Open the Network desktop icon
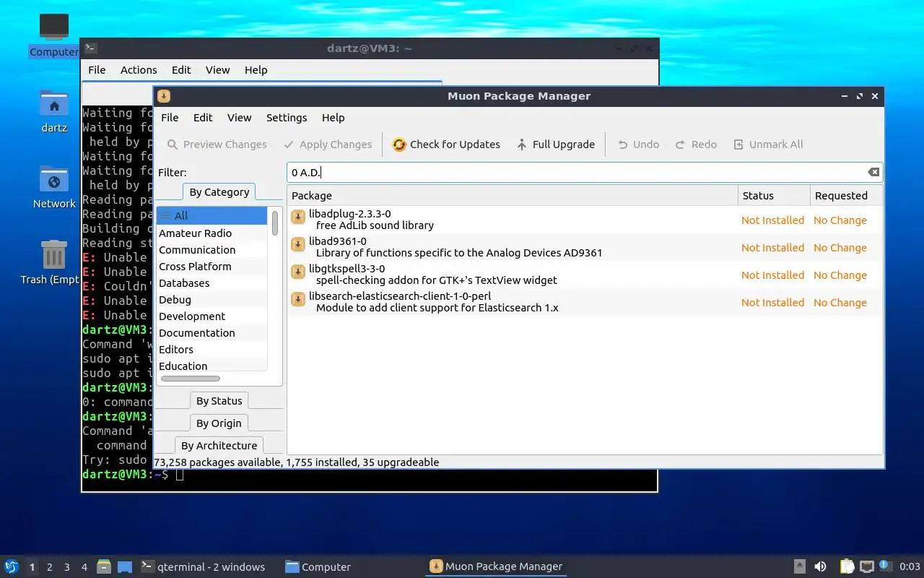The image size is (924, 578). point(54,186)
